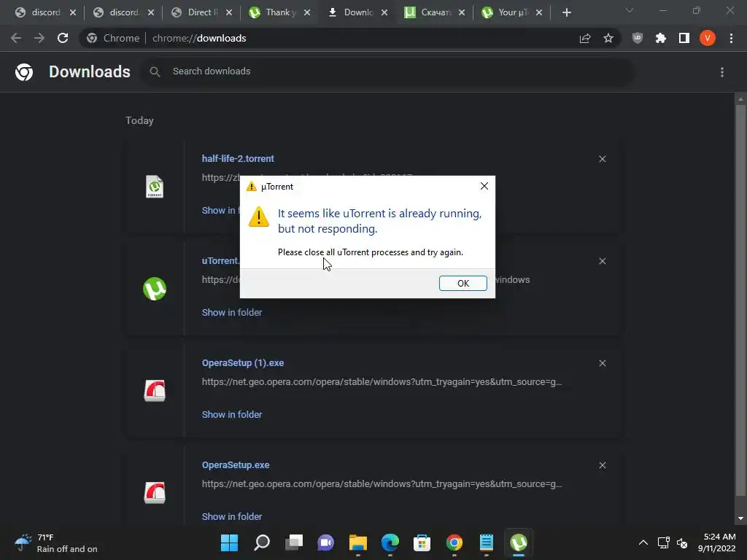
Task: Open the uBlock shield extension
Action: (x=637, y=38)
